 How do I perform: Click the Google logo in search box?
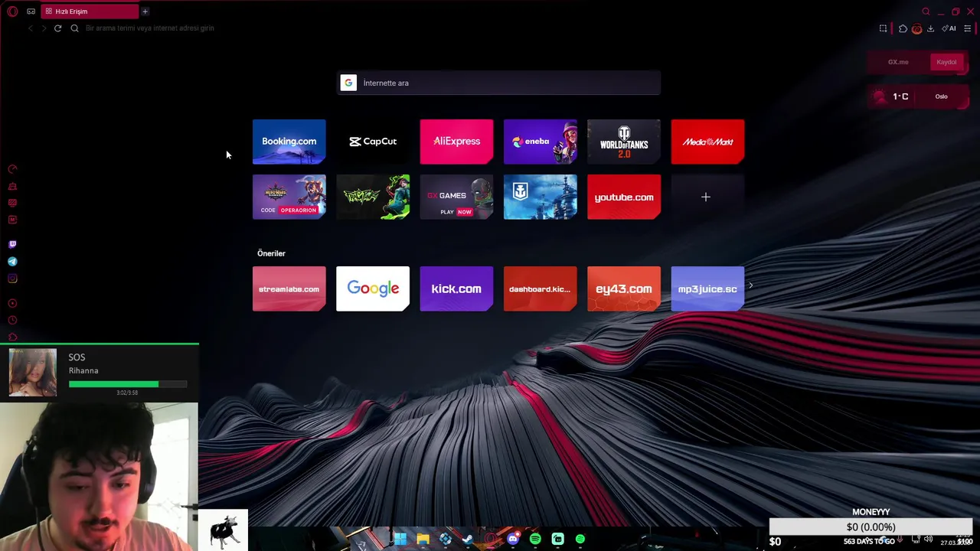pyautogui.click(x=348, y=83)
